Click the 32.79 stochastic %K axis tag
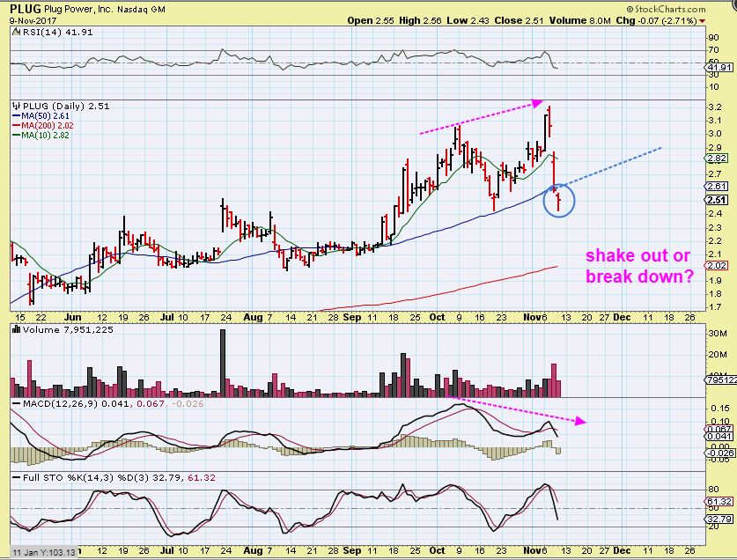737x560 pixels. click(x=719, y=519)
